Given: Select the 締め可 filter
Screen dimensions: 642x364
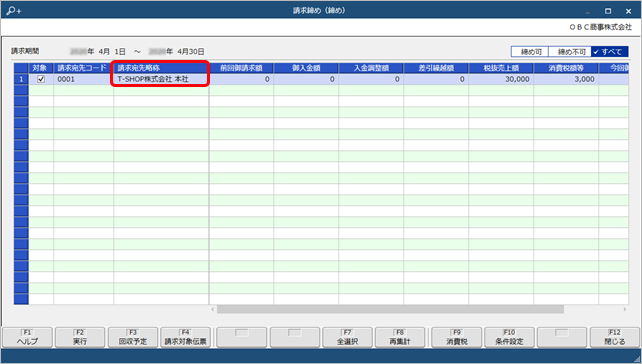Looking at the screenshot, I should pos(530,52).
